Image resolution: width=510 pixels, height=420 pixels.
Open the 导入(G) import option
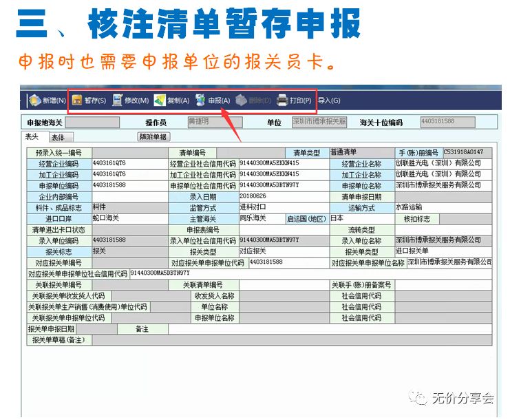click(x=328, y=101)
